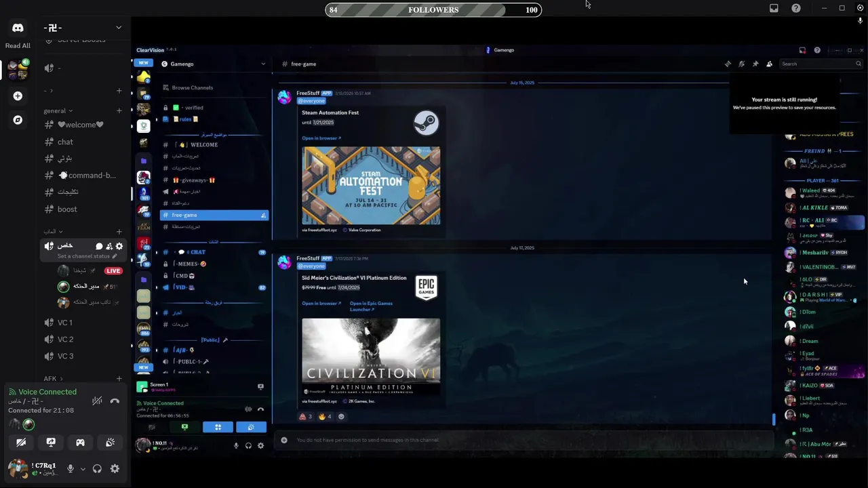The image size is (868, 488).
Task: Open the Discover servers compass icon
Action: point(18,120)
